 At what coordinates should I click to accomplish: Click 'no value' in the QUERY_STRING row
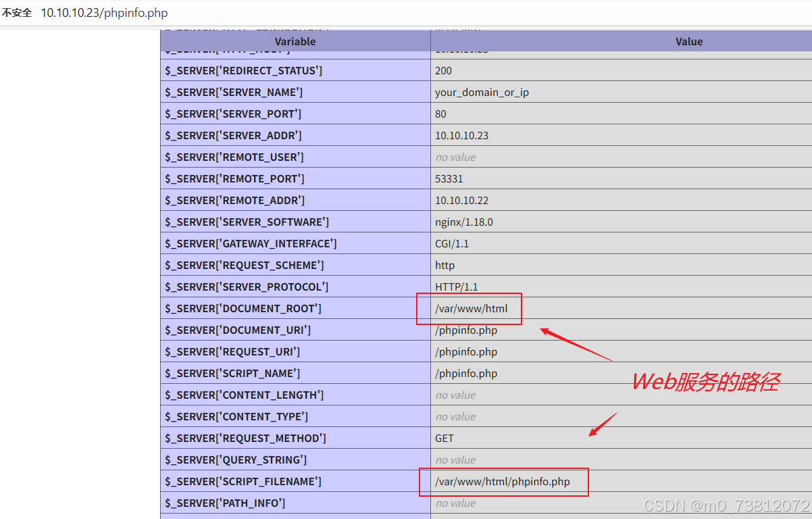coord(455,460)
